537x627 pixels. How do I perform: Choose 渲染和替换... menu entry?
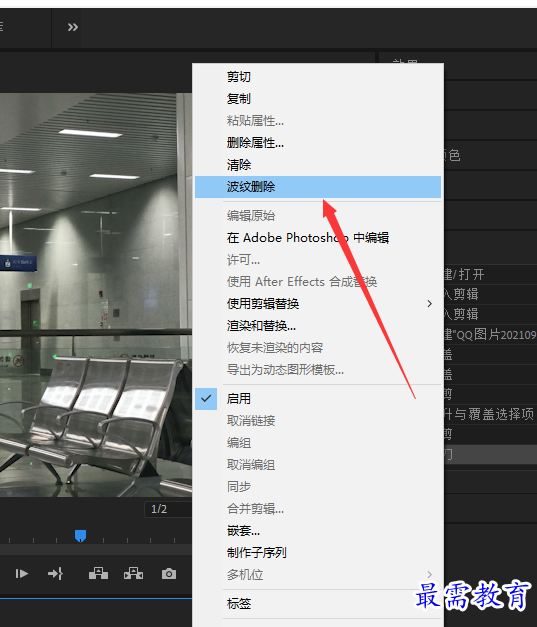(318, 326)
